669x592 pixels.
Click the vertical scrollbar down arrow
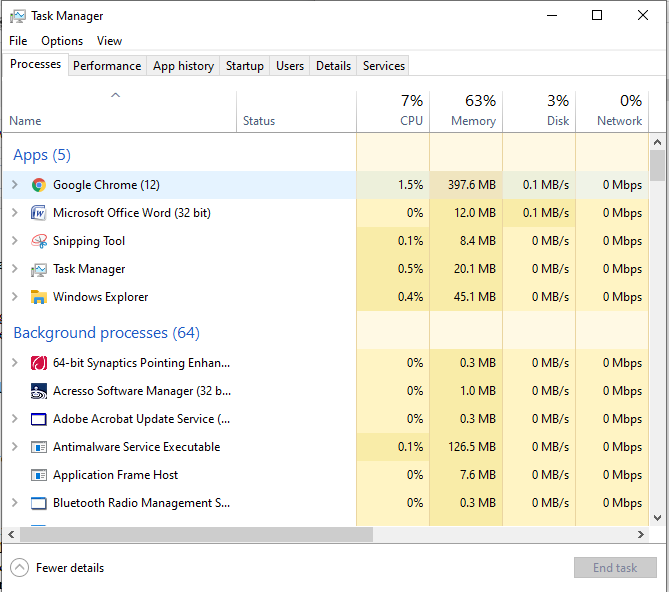pos(657,518)
